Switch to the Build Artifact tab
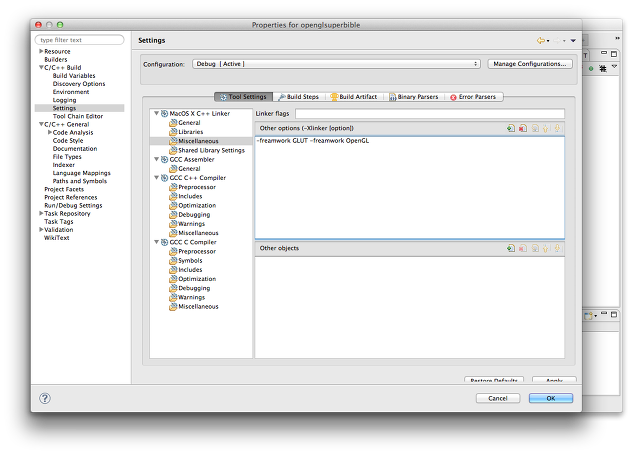The width and height of the screenshot is (630, 455). pos(354,97)
